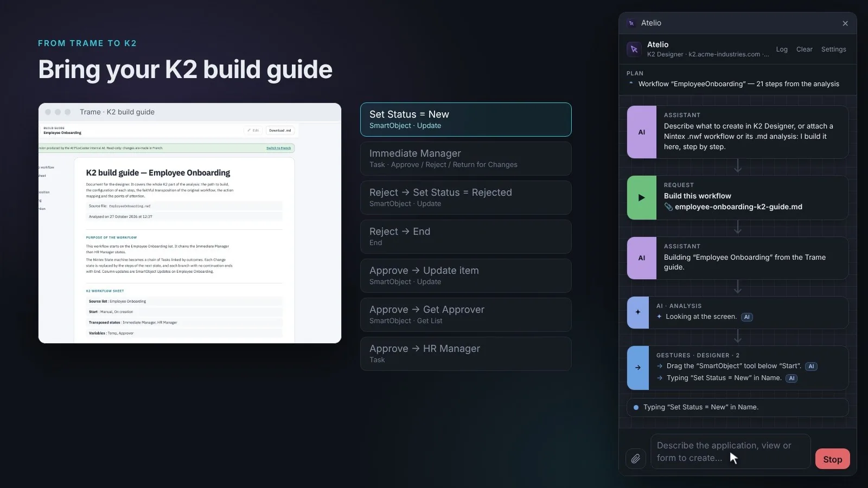Click the Atelio logo icon beside K2 Designer

click(634, 49)
